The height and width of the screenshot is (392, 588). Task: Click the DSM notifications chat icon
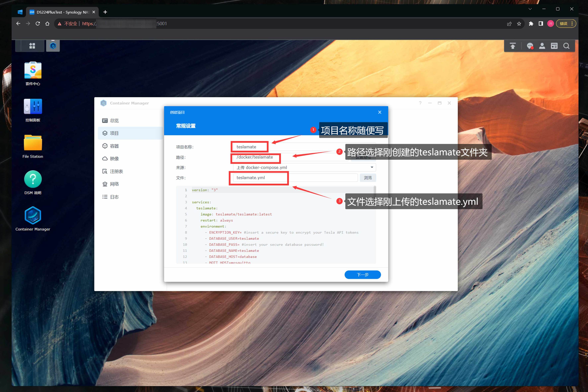530,46
